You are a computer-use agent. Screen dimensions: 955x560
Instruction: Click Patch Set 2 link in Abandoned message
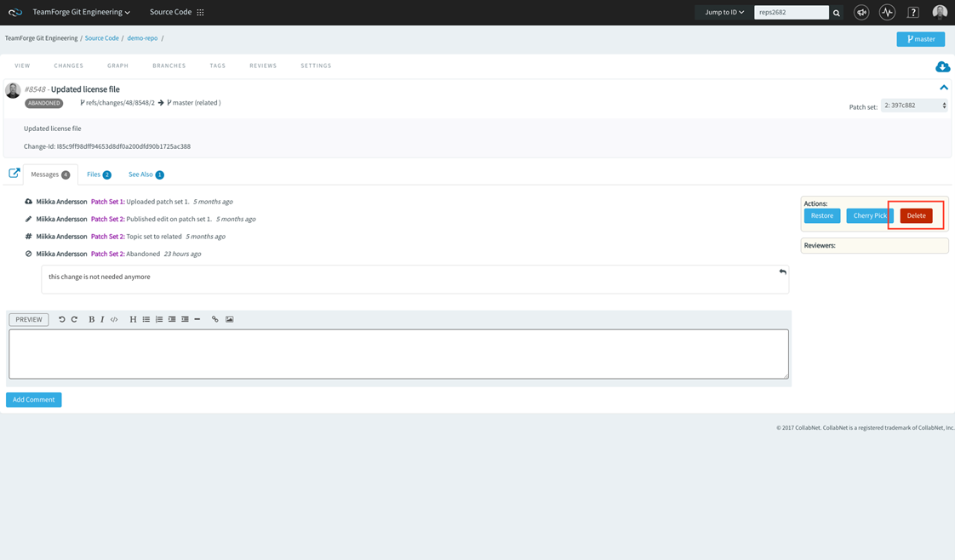pos(108,254)
